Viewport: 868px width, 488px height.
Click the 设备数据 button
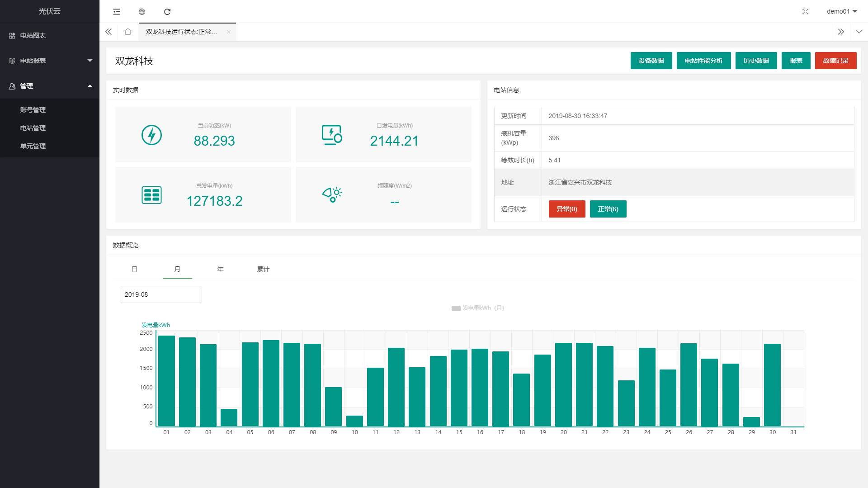tap(651, 61)
